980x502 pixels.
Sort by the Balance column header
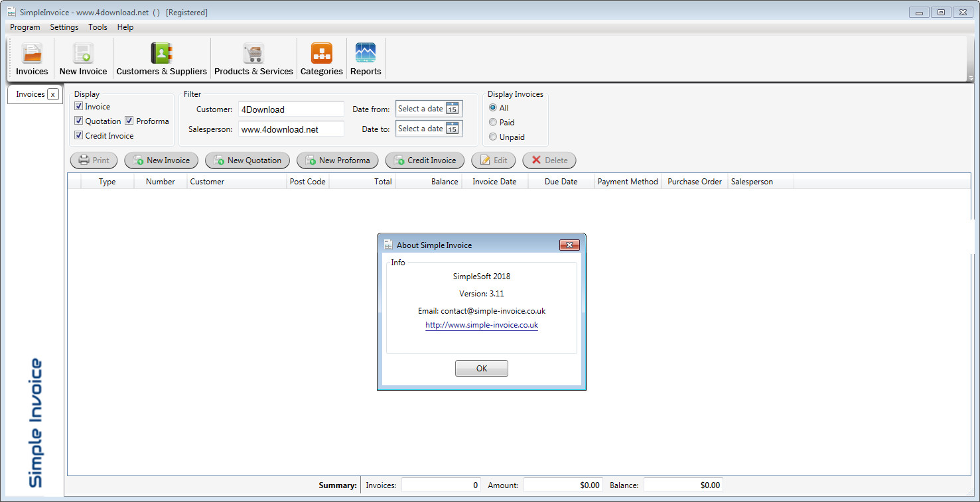tap(429, 182)
